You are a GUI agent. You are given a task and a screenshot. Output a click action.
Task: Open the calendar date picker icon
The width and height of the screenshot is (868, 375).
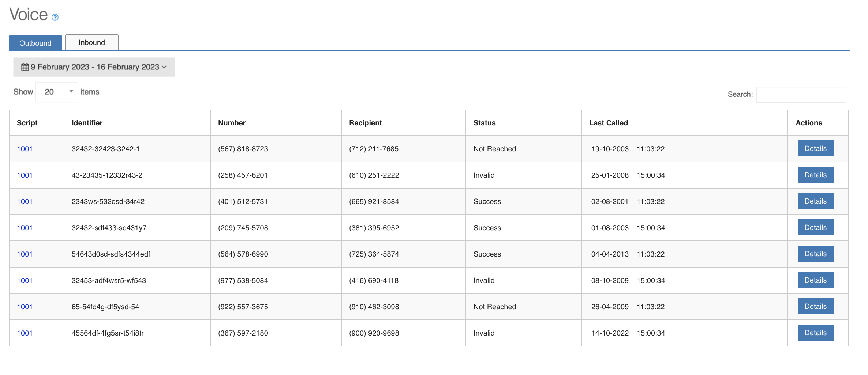(24, 67)
